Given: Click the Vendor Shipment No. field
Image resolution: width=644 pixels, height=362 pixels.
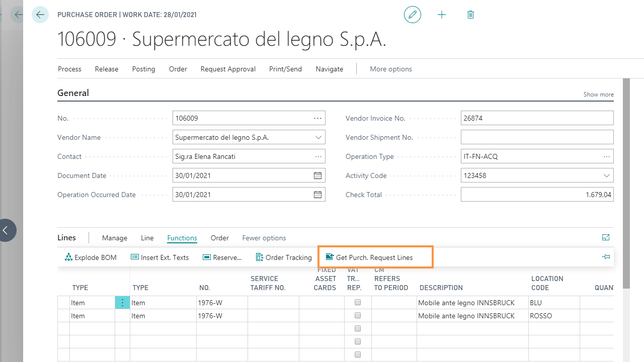Looking at the screenshot, I should (537, 137).
